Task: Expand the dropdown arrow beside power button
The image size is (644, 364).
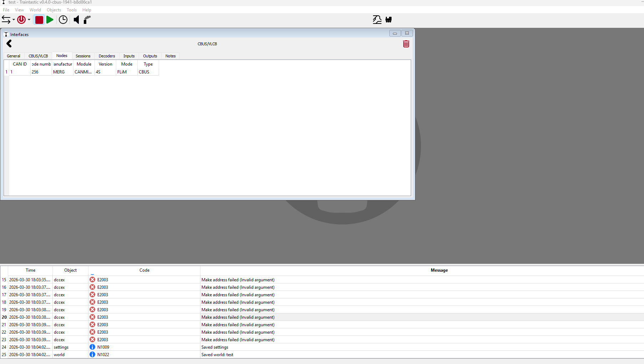Action: [29, 20]
